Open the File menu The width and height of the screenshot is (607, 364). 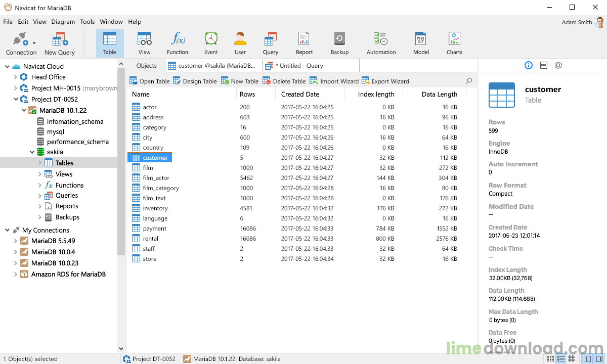point(8,22)
